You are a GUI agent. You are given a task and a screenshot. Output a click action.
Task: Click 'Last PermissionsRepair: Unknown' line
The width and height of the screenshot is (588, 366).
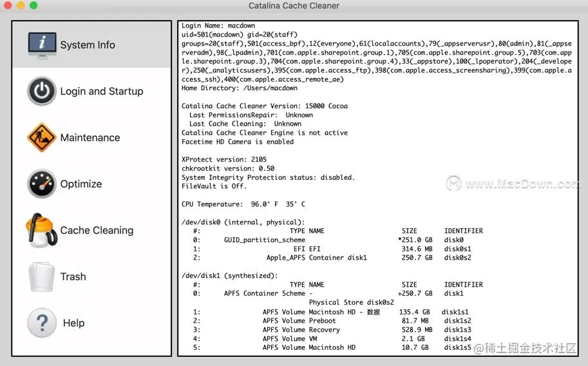pos(251,115)
